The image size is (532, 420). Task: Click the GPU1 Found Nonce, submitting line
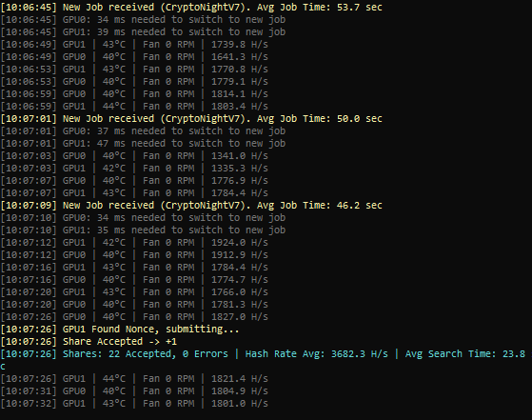tap(120, 330)
